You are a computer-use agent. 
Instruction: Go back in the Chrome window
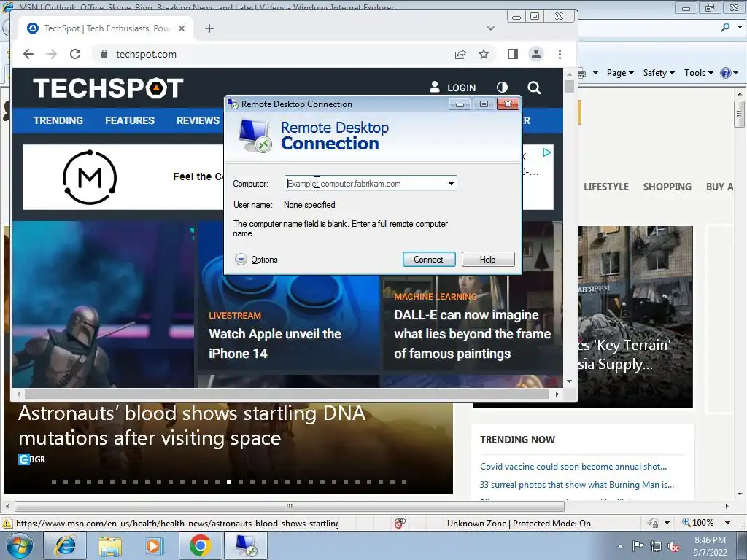(x=28, y=54)
